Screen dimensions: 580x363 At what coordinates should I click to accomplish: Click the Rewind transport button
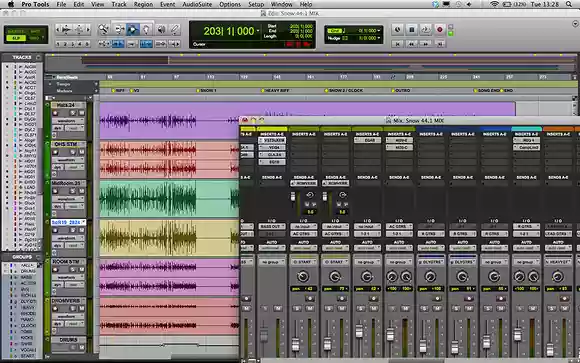[411, 44]
